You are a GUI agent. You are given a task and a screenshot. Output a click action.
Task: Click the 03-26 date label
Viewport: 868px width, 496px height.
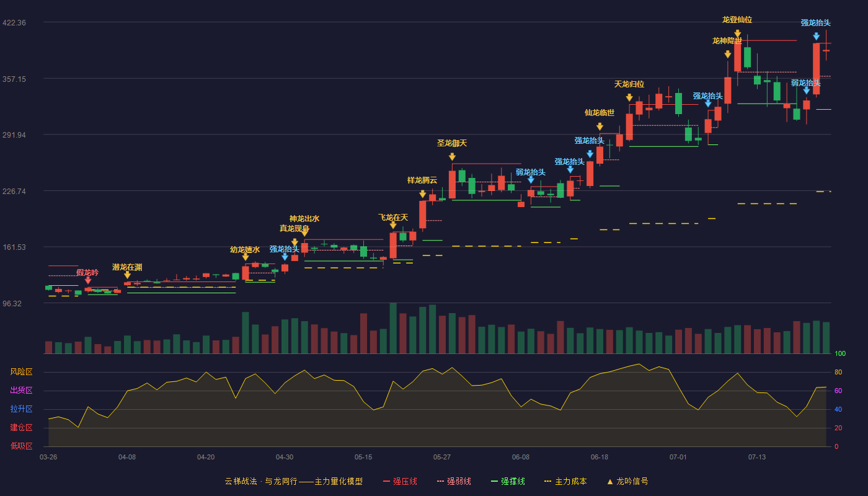click(48, 457)
